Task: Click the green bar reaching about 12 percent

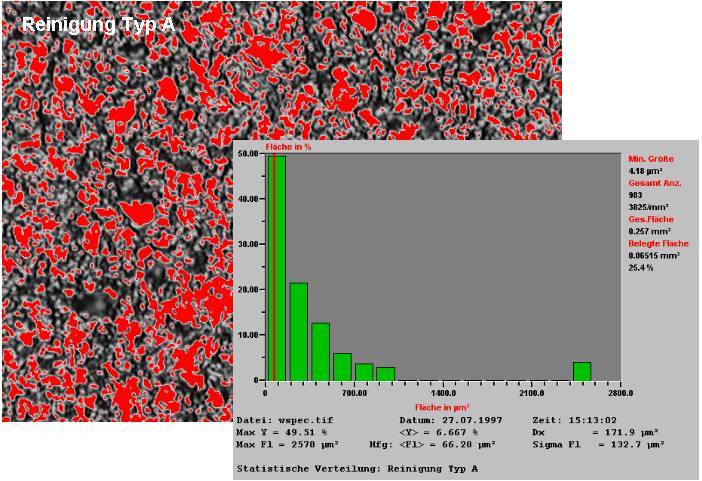Action: [321, 352]
